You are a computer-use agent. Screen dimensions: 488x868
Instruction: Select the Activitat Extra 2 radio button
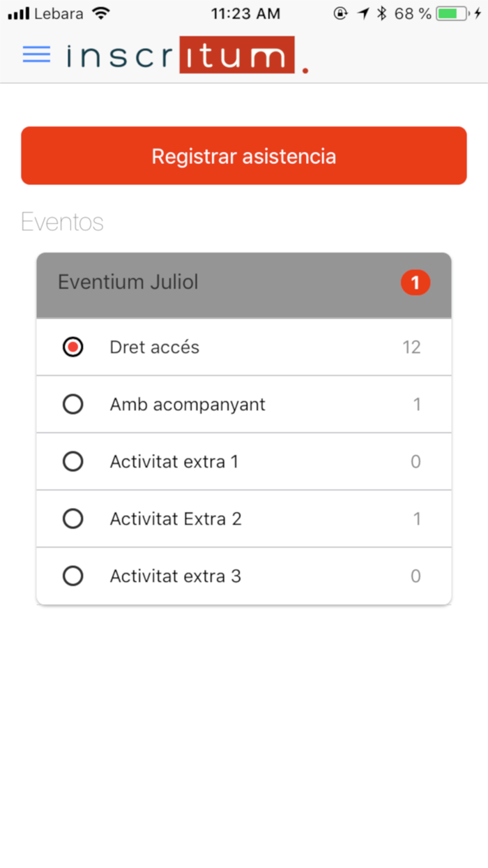(73, 519)
